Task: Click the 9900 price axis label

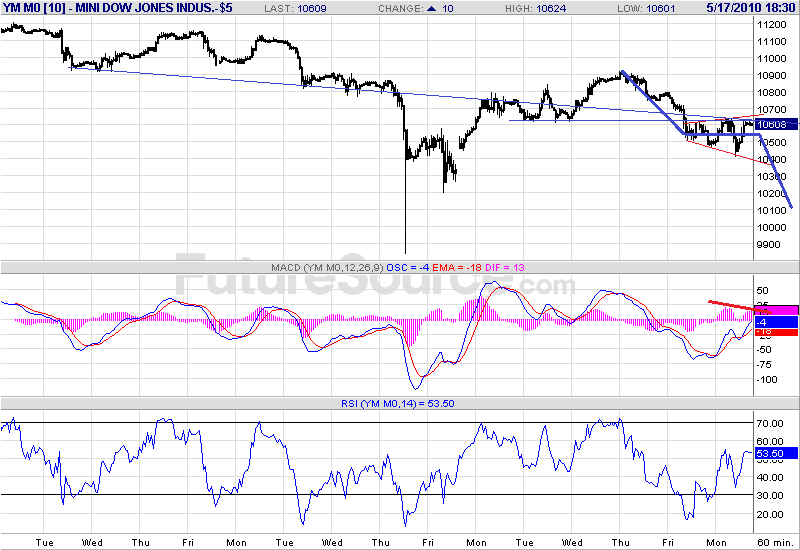Action: tap(769, 244)
